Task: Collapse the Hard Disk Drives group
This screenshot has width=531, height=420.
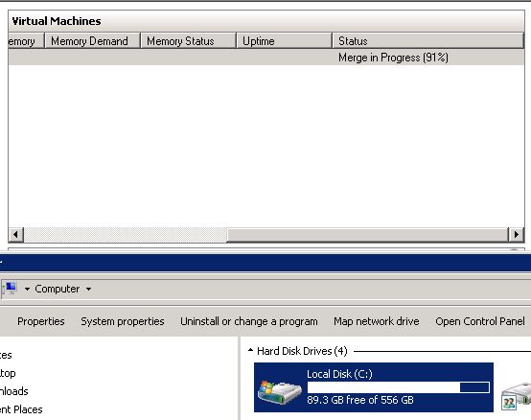Action: pyautogui.click(x=250, y=350)
